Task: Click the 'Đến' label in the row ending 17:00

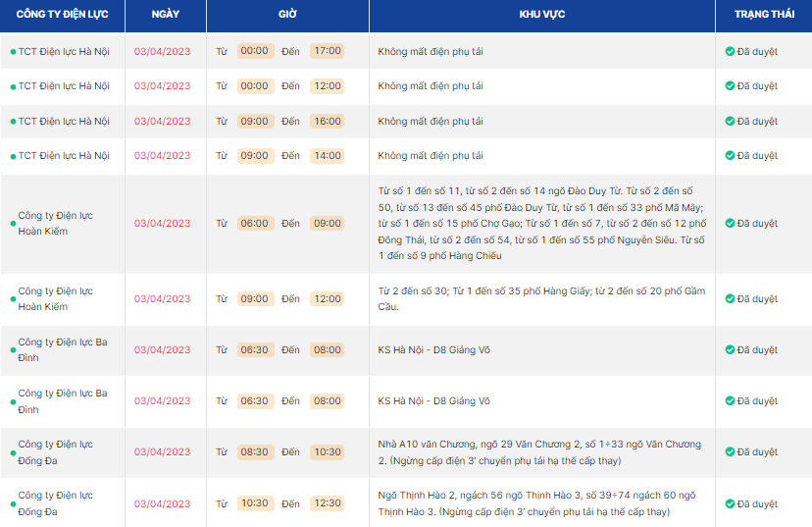Action: [290, 51]
